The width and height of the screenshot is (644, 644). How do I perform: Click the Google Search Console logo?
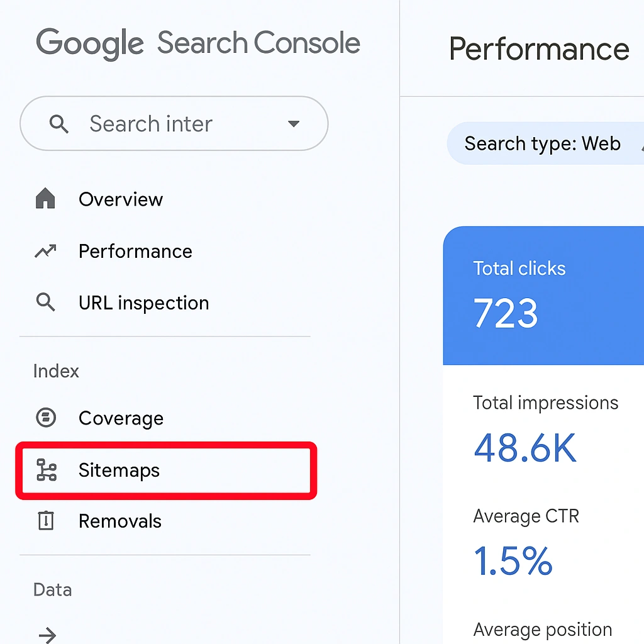coord(197,43)
